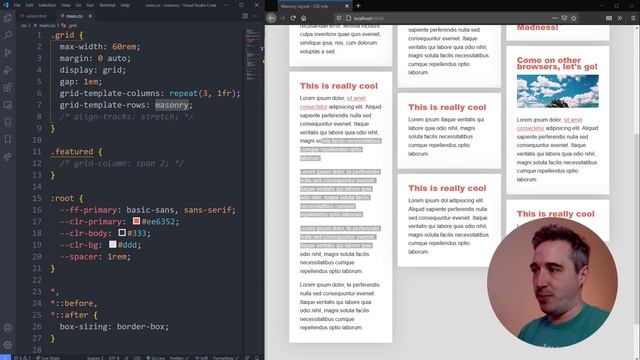
Task: Click the CSS language mode in status bar
Action: coord(137,358)
